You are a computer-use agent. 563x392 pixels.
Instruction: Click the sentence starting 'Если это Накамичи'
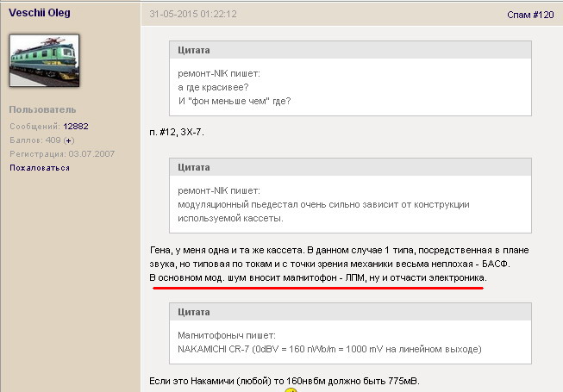[285, 381]
